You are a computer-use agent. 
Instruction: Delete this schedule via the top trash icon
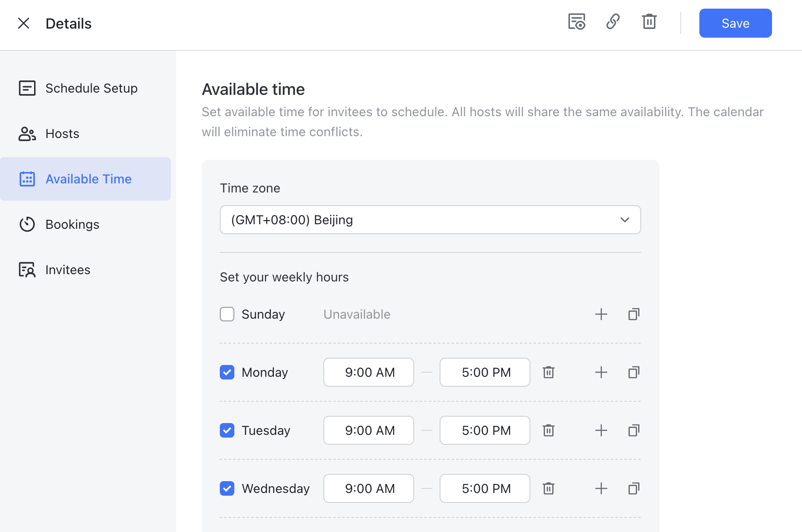point(649,21)
